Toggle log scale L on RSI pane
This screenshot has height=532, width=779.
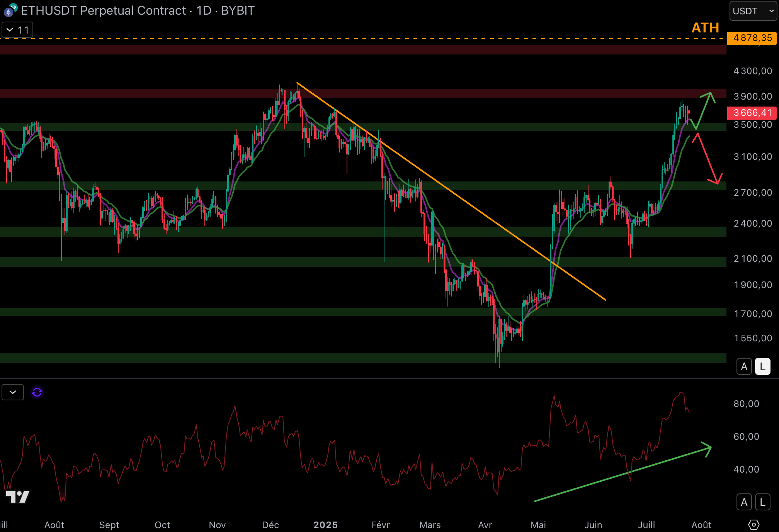(x=762, y=502)
